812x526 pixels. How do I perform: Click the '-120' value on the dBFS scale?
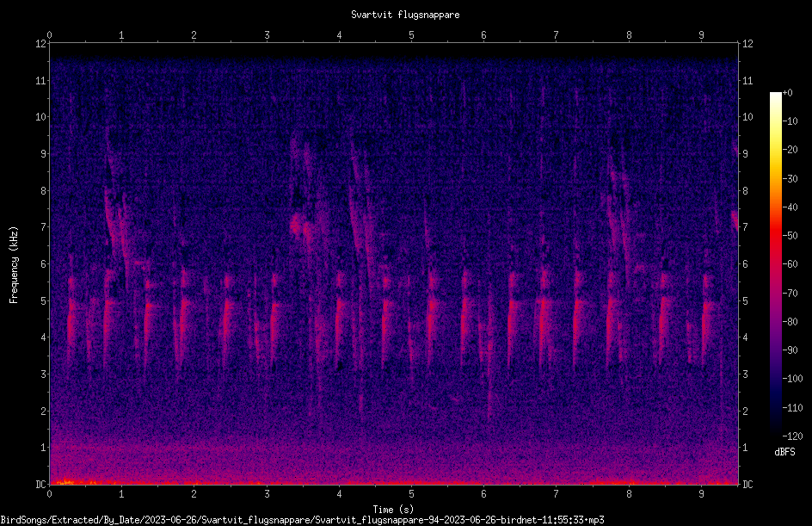pos(792,436)
